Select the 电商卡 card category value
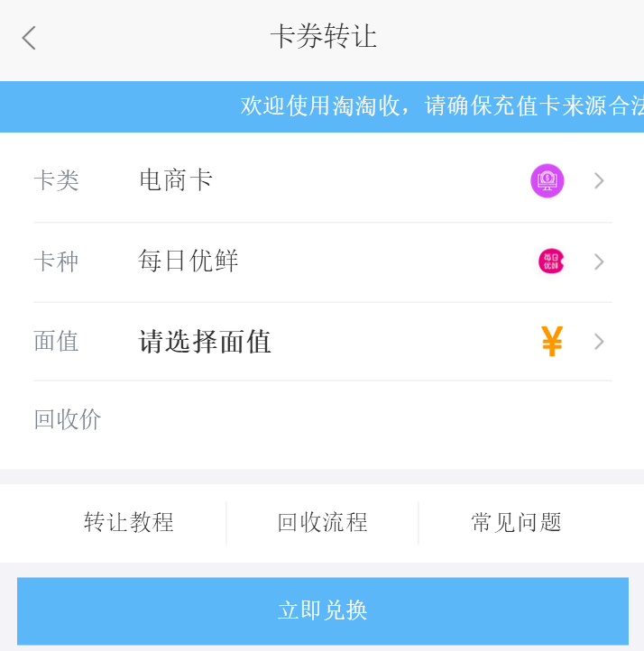This screenshot has width=644, height=651. pyautogui.click(x=176, y=180)
